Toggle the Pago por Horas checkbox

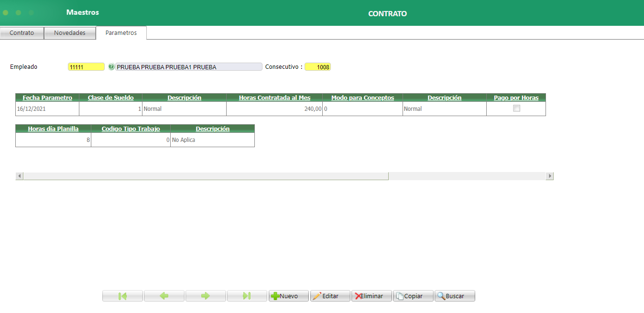pos(516,108)
